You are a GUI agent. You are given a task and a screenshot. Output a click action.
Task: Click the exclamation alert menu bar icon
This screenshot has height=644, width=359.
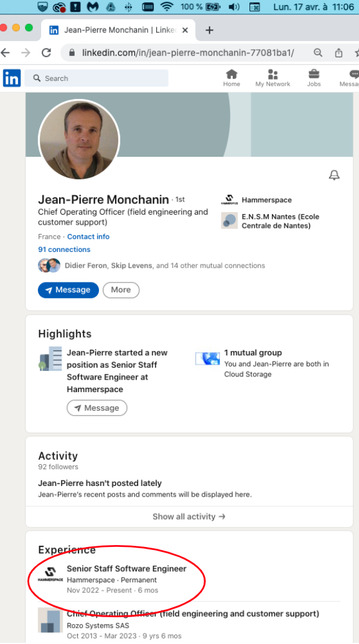pos(75,7)
